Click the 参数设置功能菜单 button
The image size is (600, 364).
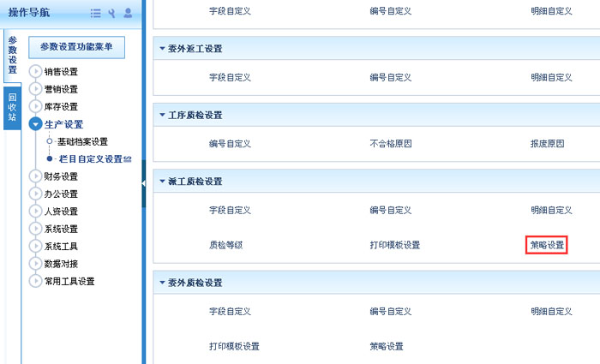pos(76,46)
